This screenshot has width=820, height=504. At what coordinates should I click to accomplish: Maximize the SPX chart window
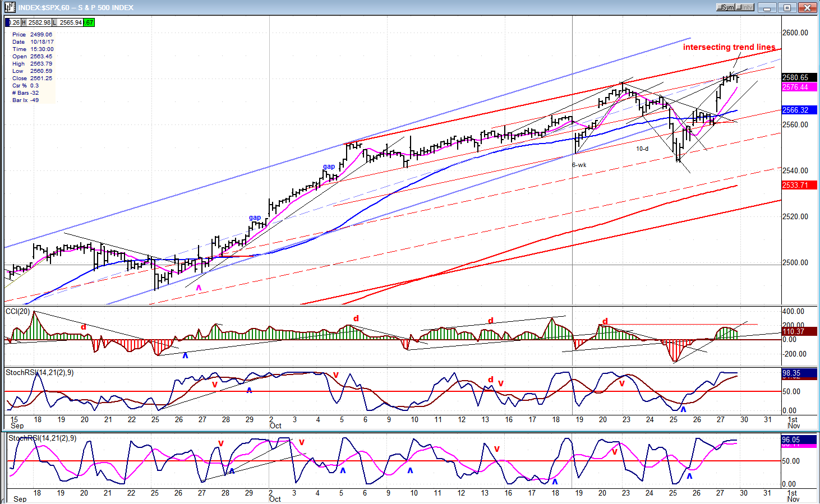[787, 7]
